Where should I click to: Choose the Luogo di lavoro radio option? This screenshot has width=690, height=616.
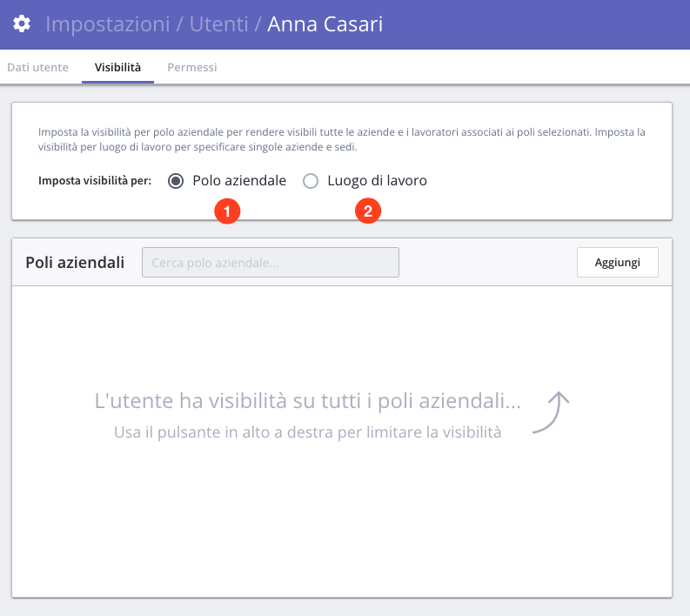pos(311,181)
